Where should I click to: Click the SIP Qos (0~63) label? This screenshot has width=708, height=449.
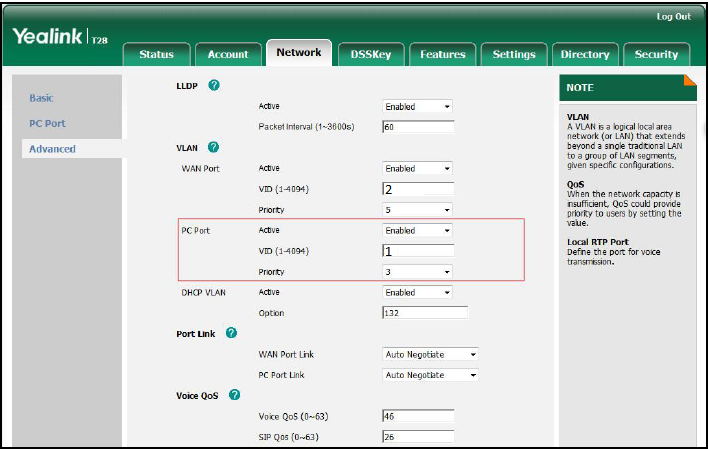tap(289, 437)
